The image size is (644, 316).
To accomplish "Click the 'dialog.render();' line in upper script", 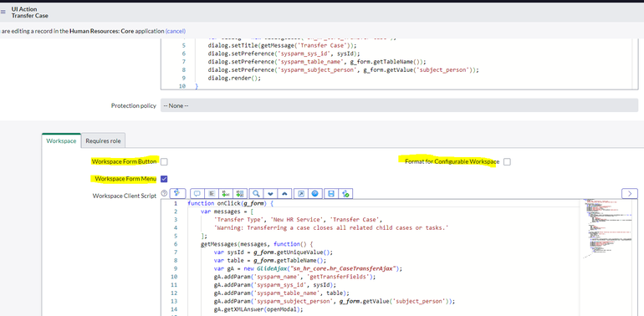I will [234, 78].
